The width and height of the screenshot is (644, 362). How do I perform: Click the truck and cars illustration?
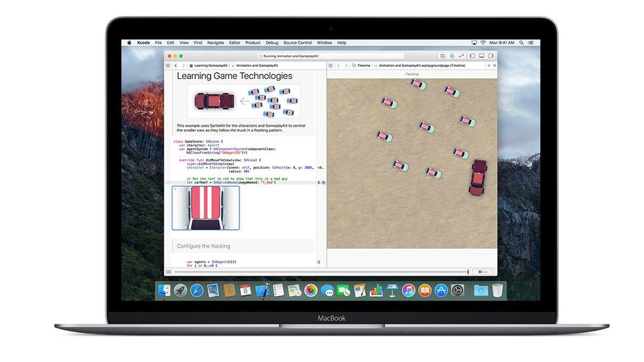pos(244,101)
